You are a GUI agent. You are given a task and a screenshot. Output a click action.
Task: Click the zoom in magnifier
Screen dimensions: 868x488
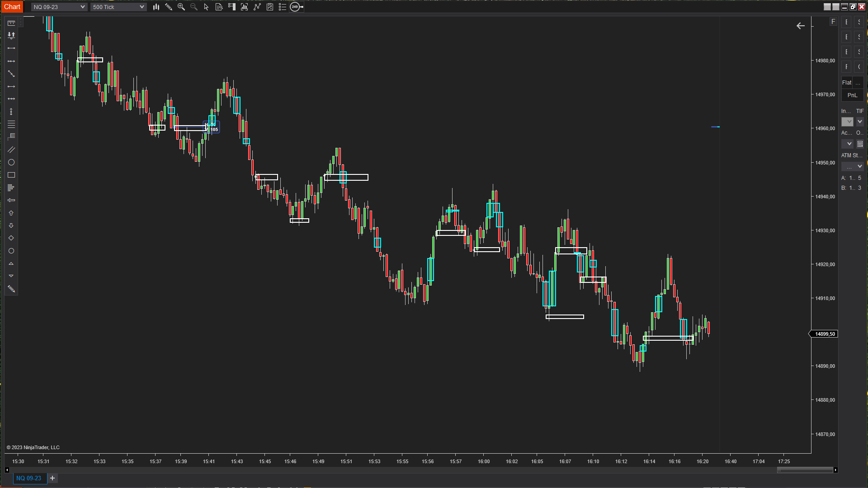[181, 7]
